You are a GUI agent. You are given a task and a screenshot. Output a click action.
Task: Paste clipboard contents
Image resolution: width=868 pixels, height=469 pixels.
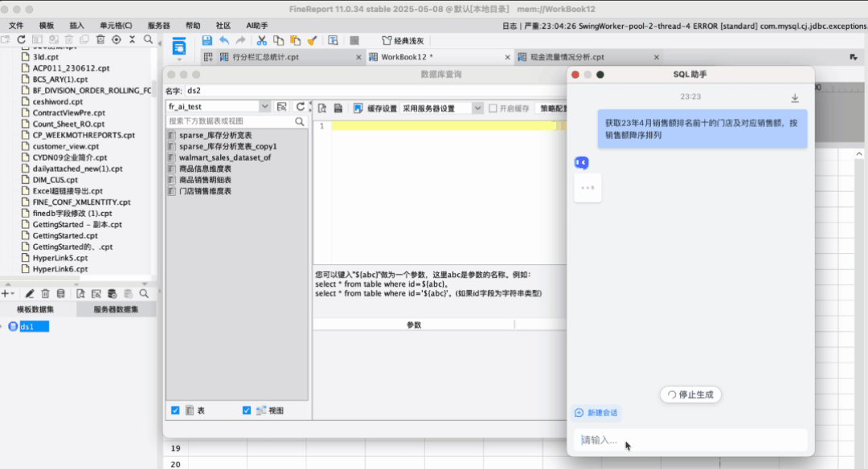coord(295,40)
